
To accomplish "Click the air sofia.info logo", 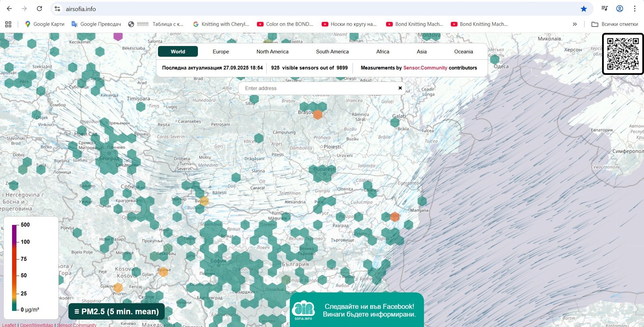I will pos(303,310).
